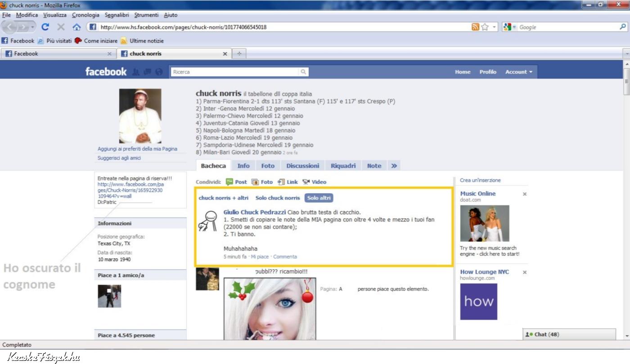Stop loading with the X toolbar icon
This screenshot has width=630, height=364.
click(x=61, y=27)
